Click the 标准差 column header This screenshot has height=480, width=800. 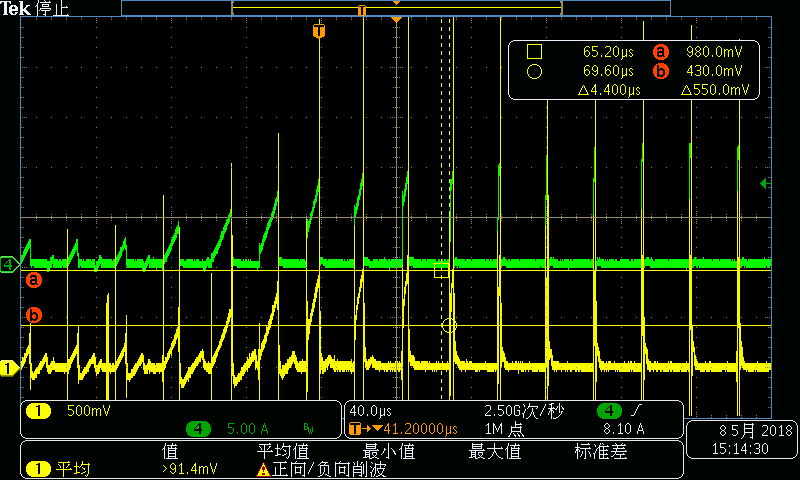[x=601, y=451]
